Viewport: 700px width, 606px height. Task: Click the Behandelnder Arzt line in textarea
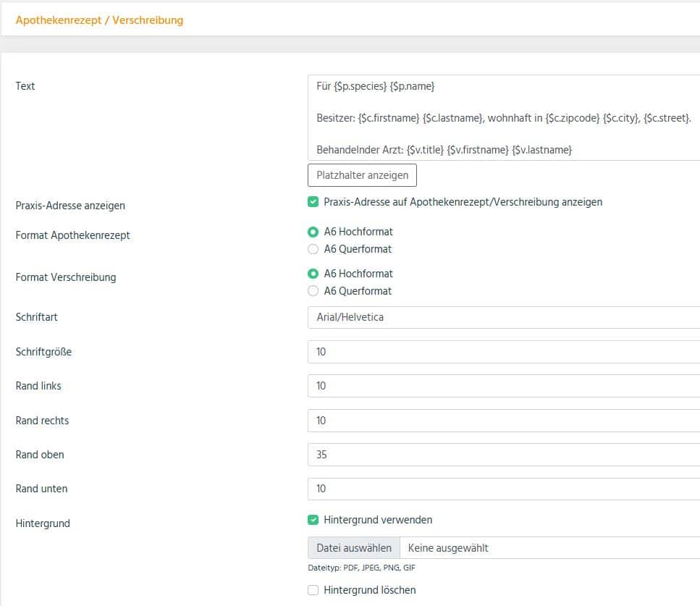coord(444,150)
